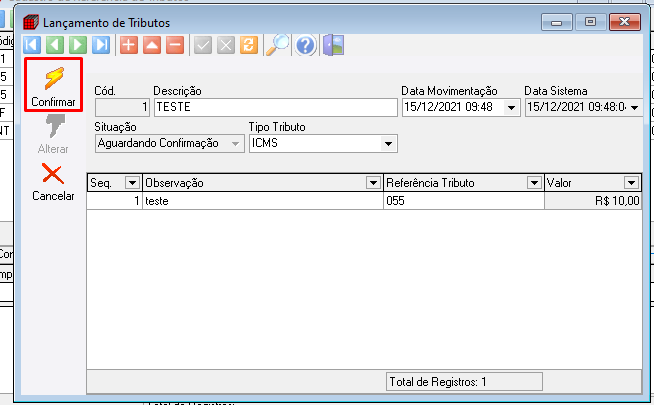
Task: Expand the Tipo Tributo ICMS dropdown
Action: (388, 143)
